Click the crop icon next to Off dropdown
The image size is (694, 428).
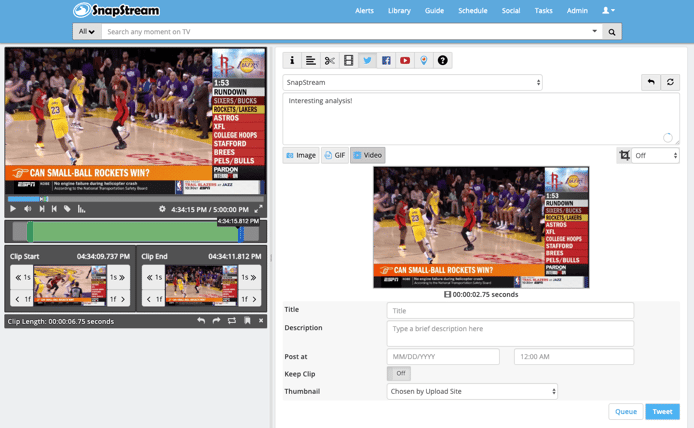pyautogui.click(x=624, y=155)
